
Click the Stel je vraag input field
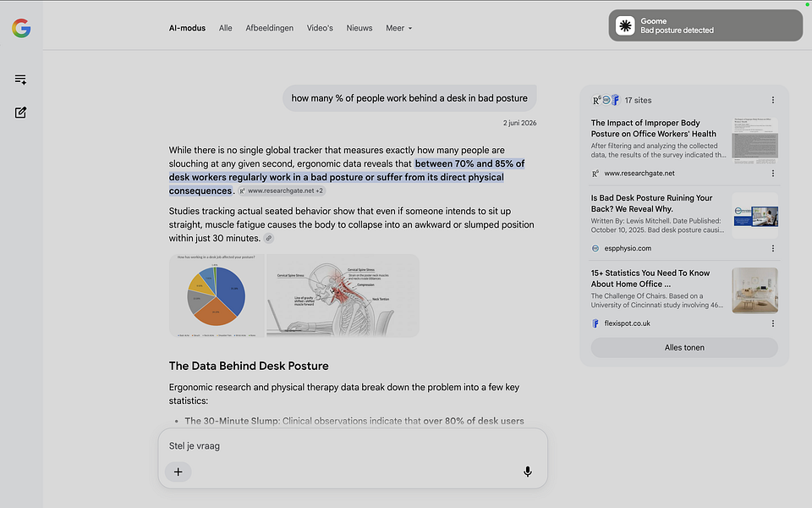[353, 446]
